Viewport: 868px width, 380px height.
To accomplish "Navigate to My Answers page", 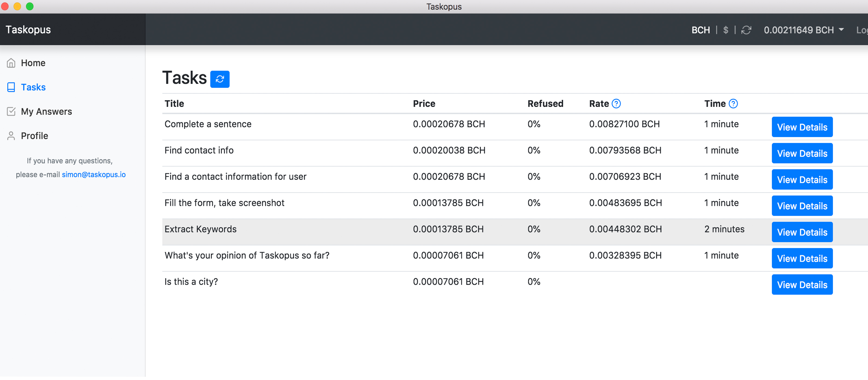I will click(46, 111).
